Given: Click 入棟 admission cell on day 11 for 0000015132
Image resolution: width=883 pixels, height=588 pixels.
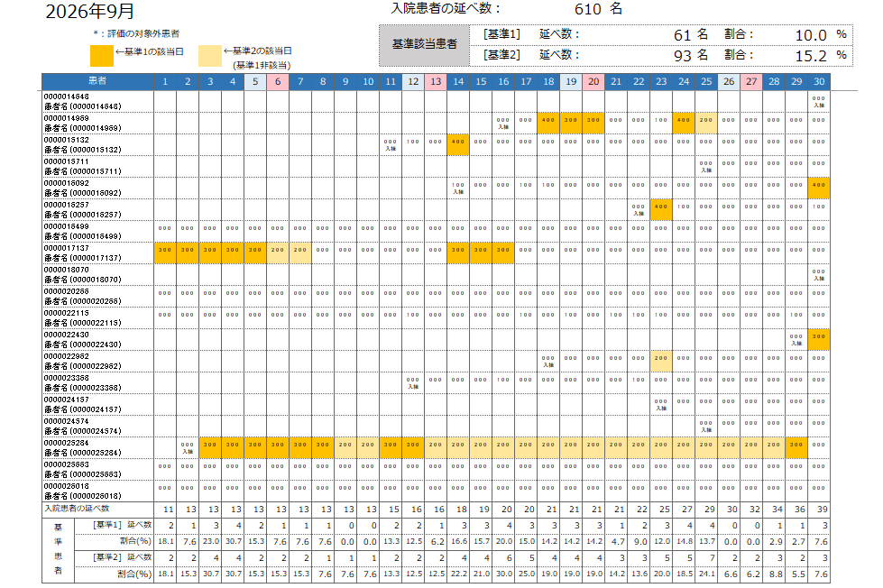Looking at the screenshot, I should [x=391, y=145].
